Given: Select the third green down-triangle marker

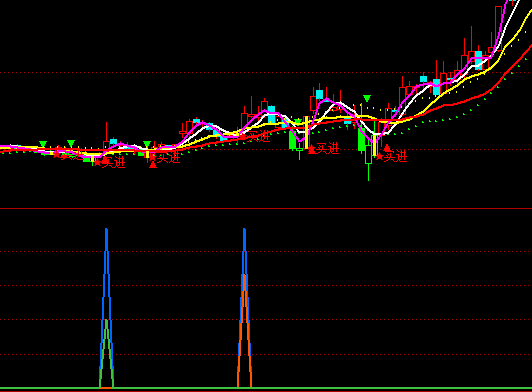Looking at the screenshot, I should [x=147, y=144].
